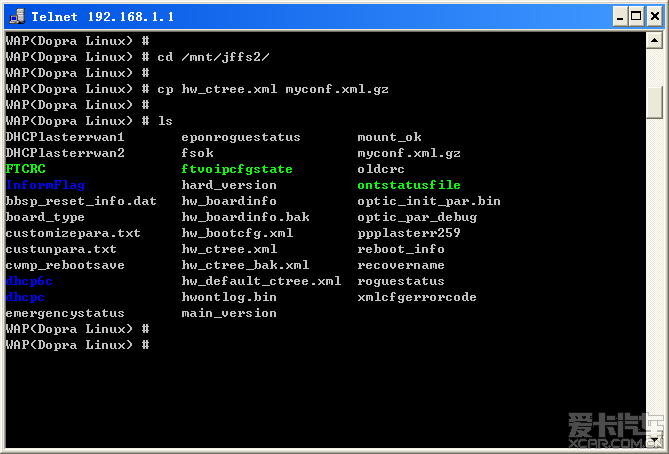Screen dimensions: 669x454
Task: Minimize the Telnet window
Action: 620,17
